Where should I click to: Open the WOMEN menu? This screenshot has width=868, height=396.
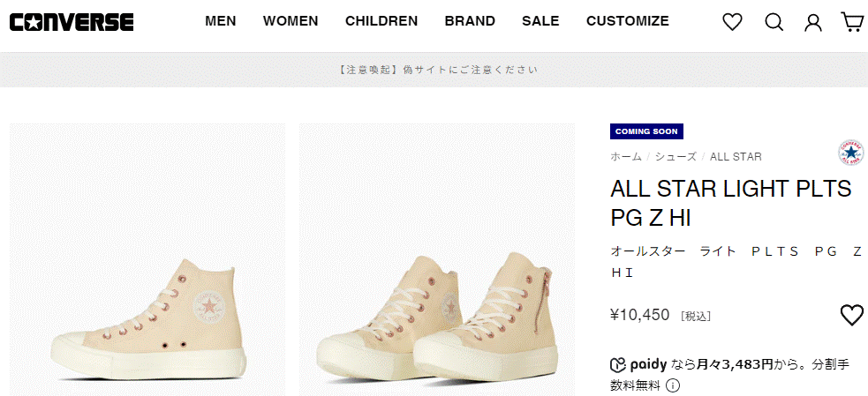tap(291, 21)
